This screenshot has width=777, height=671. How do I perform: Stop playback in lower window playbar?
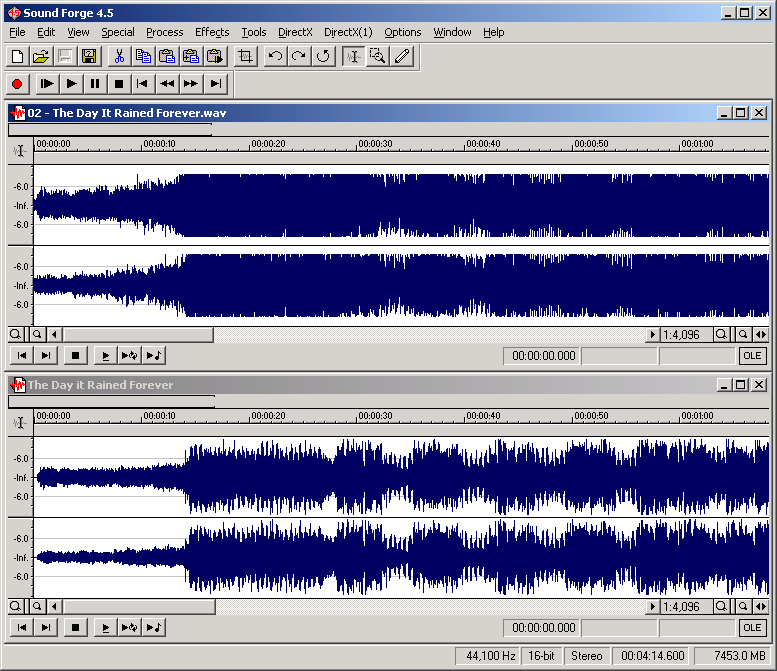[x=75, y=627]
